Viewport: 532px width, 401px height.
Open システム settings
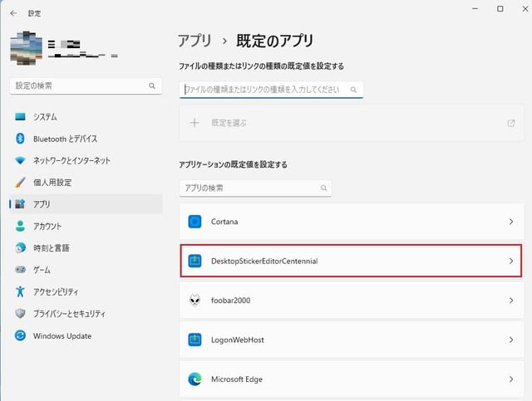[86, 117]
